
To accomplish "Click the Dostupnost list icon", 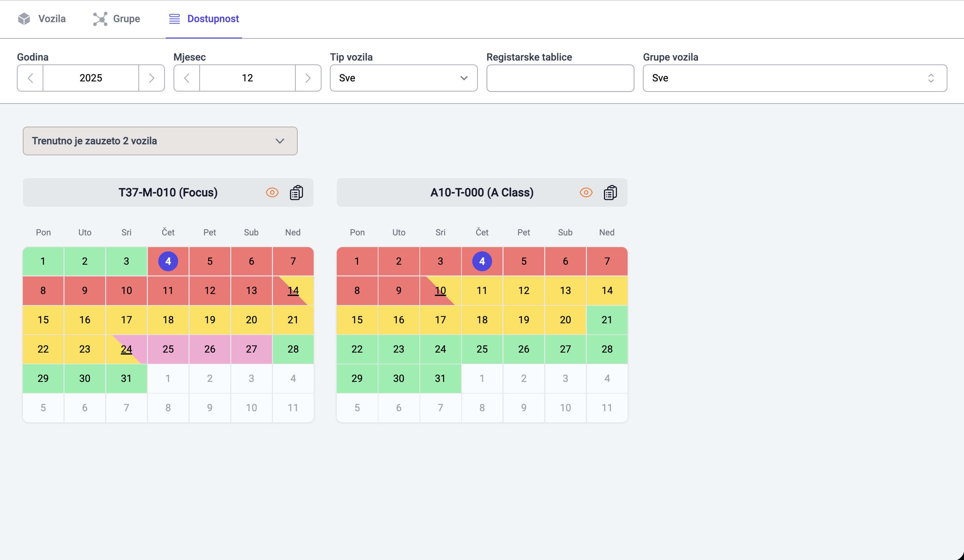I will point(175,19).
